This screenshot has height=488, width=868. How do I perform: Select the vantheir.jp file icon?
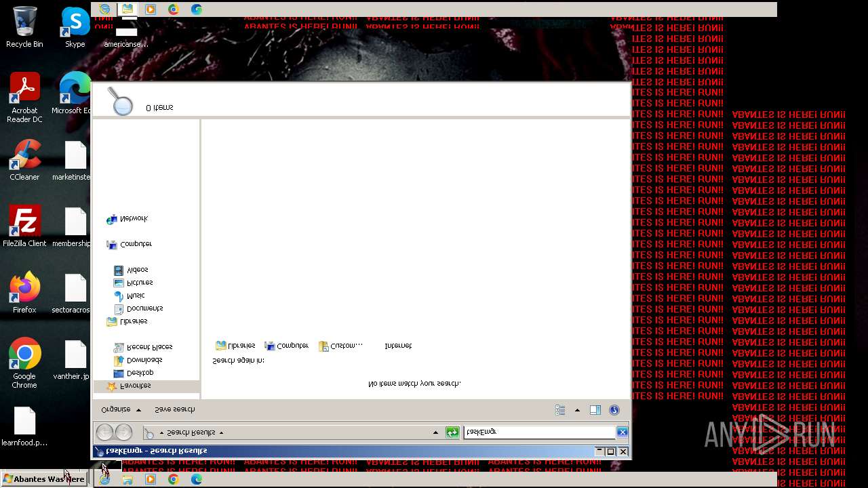73,359
